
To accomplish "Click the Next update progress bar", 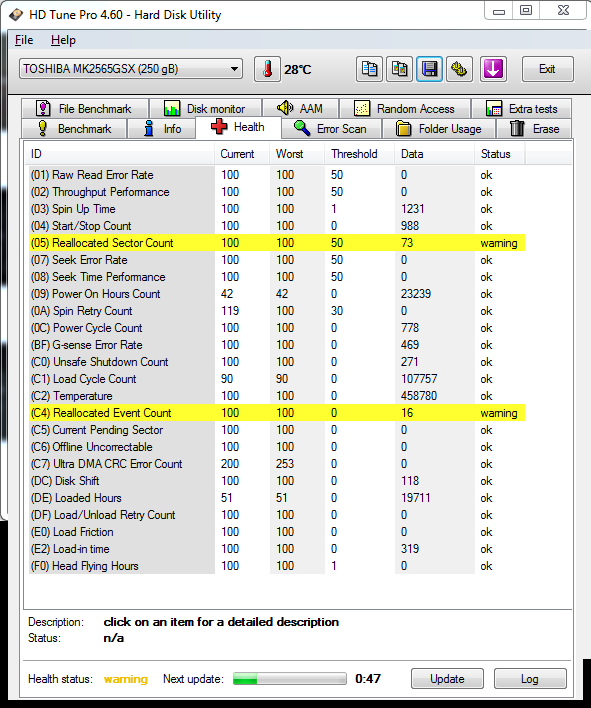I will (289, 679).
